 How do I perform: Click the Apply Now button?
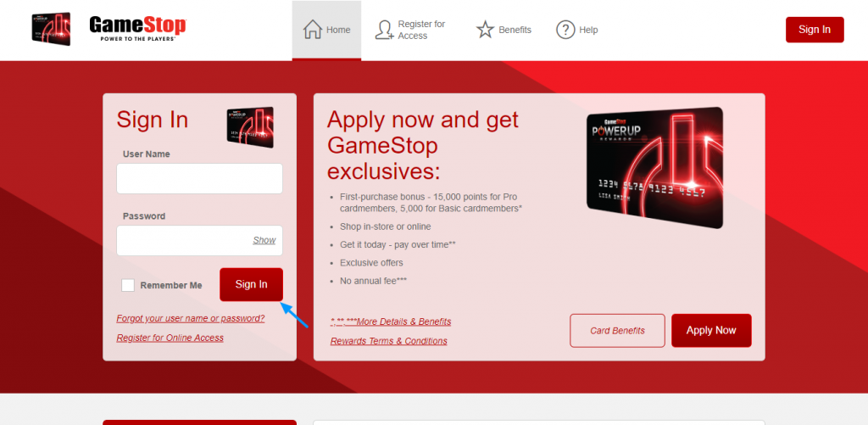tap(711, 330)
